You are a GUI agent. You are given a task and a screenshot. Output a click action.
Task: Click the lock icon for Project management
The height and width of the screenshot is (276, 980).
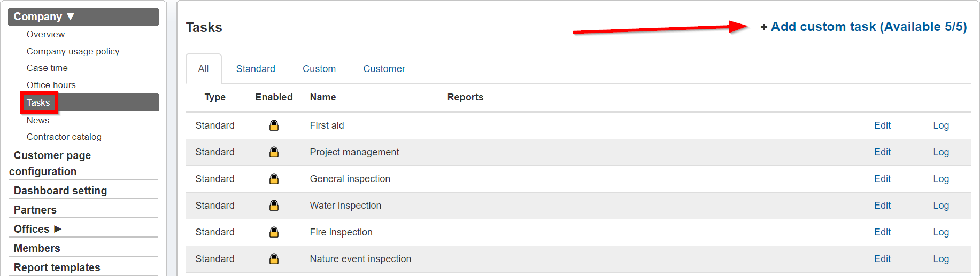274,152
